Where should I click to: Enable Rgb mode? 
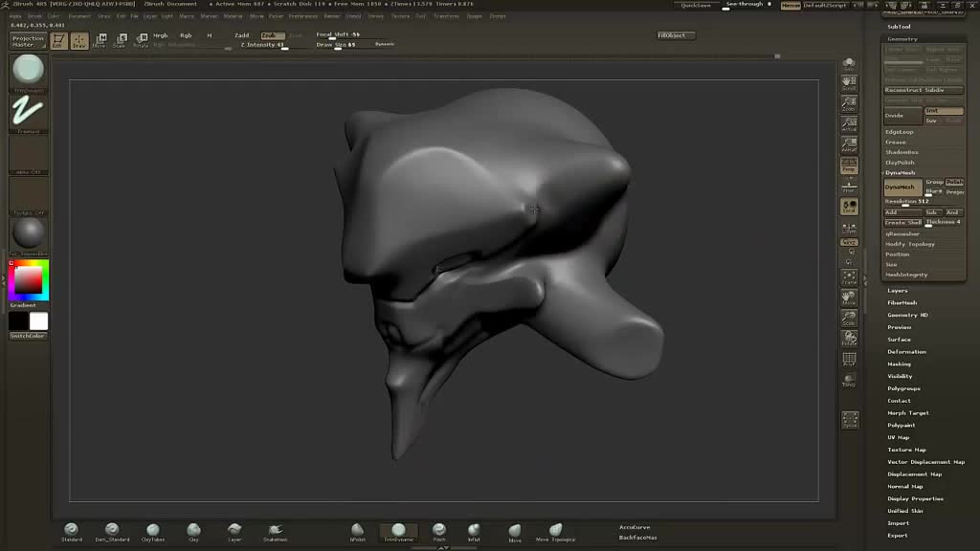pyautogui.click(x=186, y=35)
